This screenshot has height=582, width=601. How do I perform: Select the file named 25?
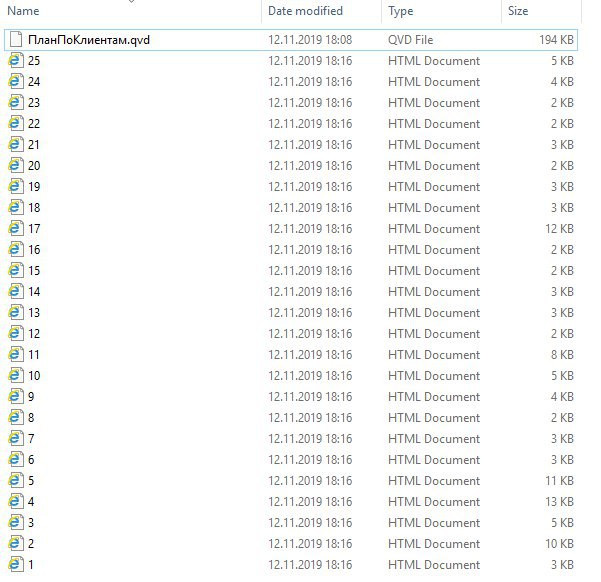tap(34, 61)
